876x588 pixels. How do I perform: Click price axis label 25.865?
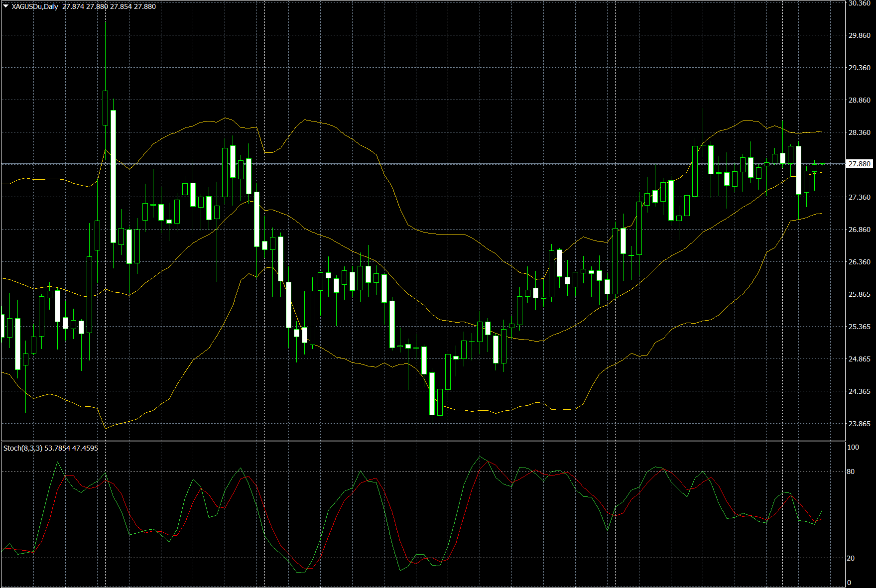point(860,294)
